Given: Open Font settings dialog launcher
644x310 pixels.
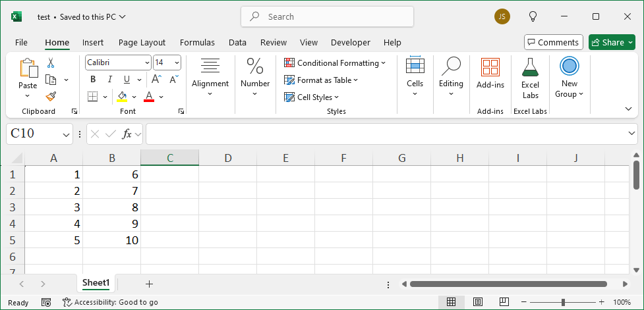Looking at the screenshot, I should click(181, 111).
